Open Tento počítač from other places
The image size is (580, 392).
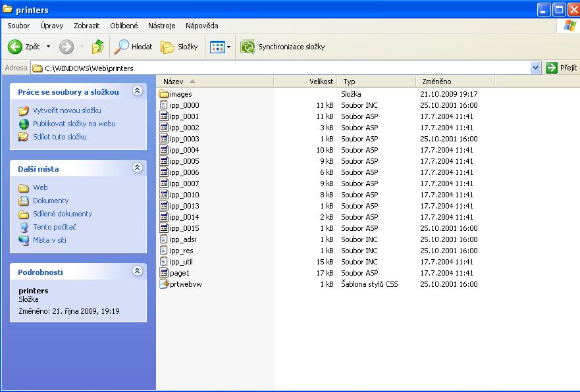(x=55, y=227)
